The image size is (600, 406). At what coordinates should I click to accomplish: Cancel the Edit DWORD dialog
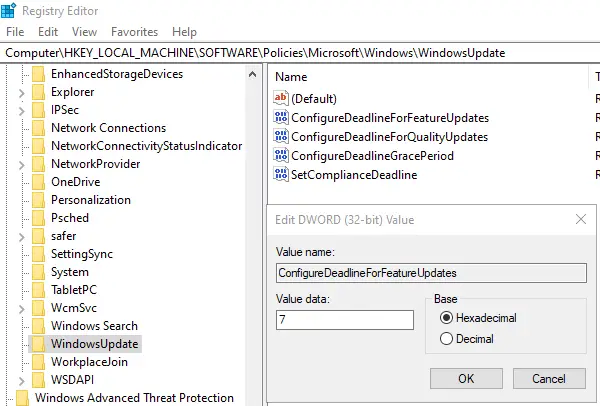(549, 378)
